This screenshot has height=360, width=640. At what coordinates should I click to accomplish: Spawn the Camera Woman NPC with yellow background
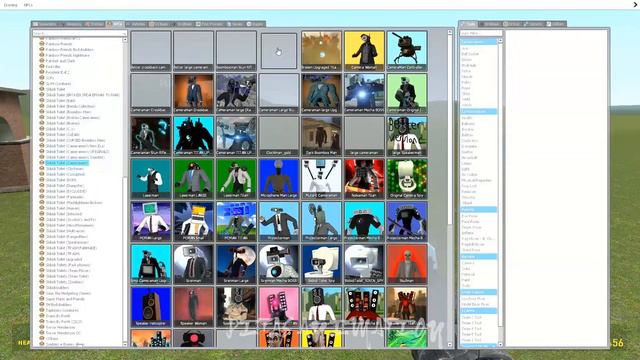tap(364, 51)
